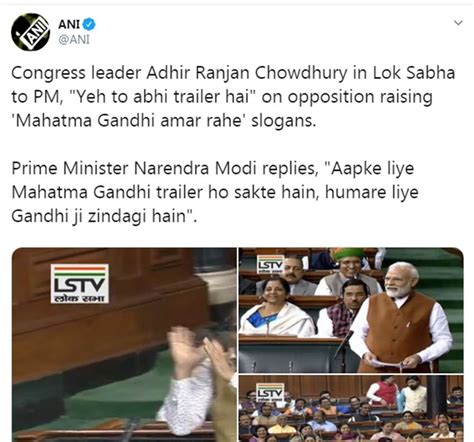Screen dimensions: 474x442
Task: Click the woman in the white shawl
Action: pyautogui.click(x=277, y=308)
